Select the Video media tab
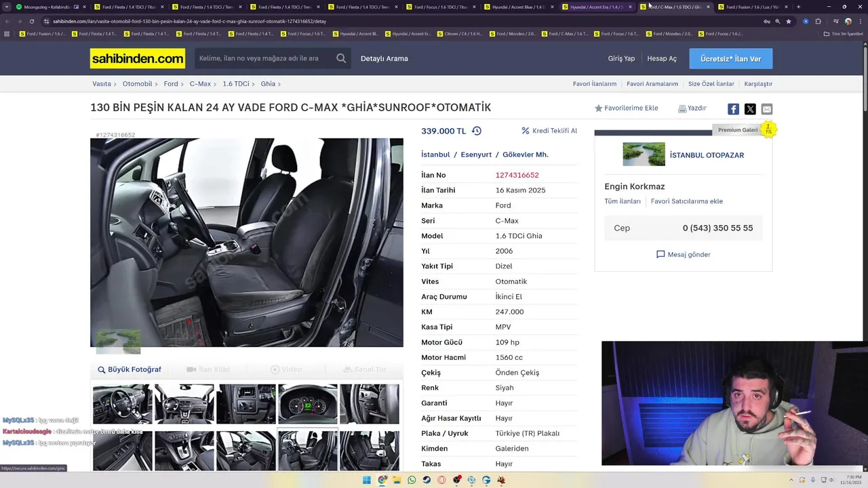Screen dimensions: 868x488 [x=285, y=369]
